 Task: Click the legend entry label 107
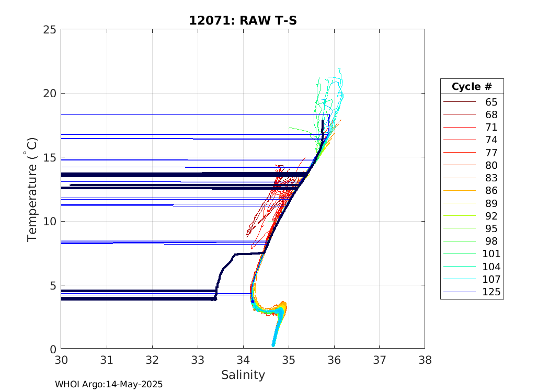tap(491, 280)
